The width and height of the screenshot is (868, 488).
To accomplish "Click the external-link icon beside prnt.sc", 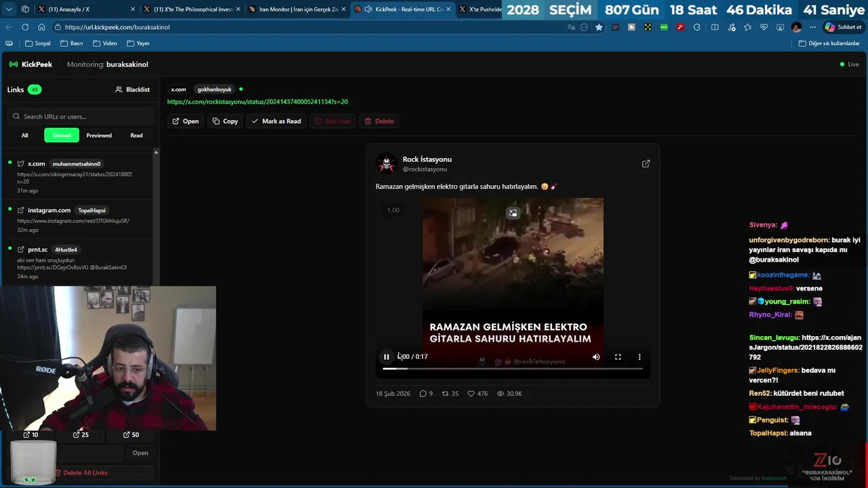I will [x=20, y=249].
